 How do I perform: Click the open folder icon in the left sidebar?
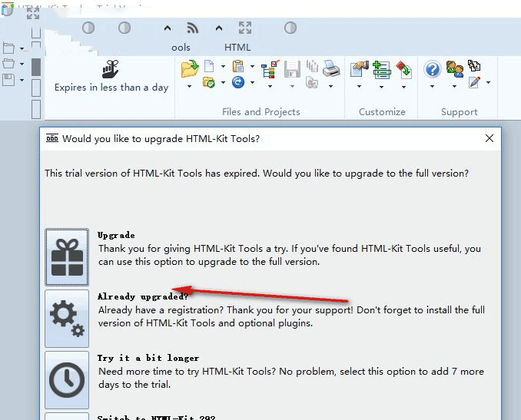pos(8,64)
